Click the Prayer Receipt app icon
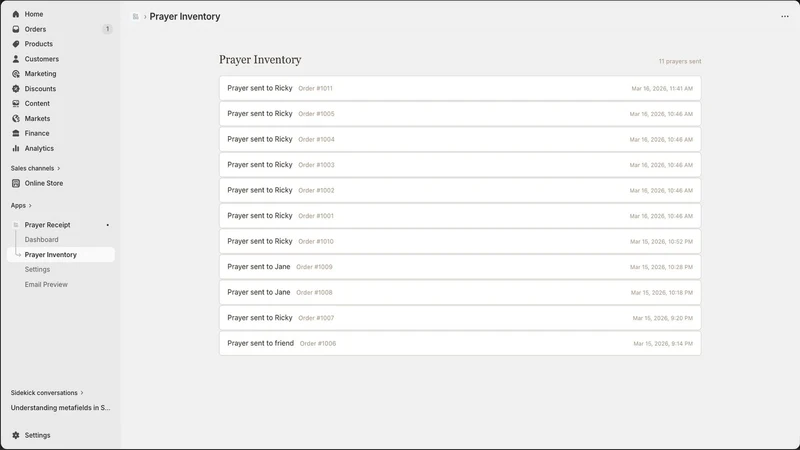This screenshot has width=800, height=450. 16,225
